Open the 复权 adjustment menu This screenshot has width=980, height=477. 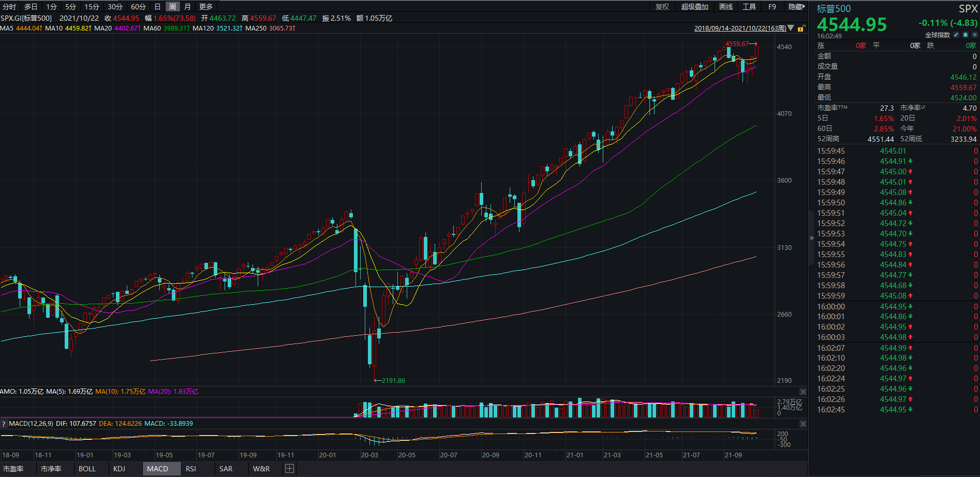pyautogui.click(x=662, y=7)
